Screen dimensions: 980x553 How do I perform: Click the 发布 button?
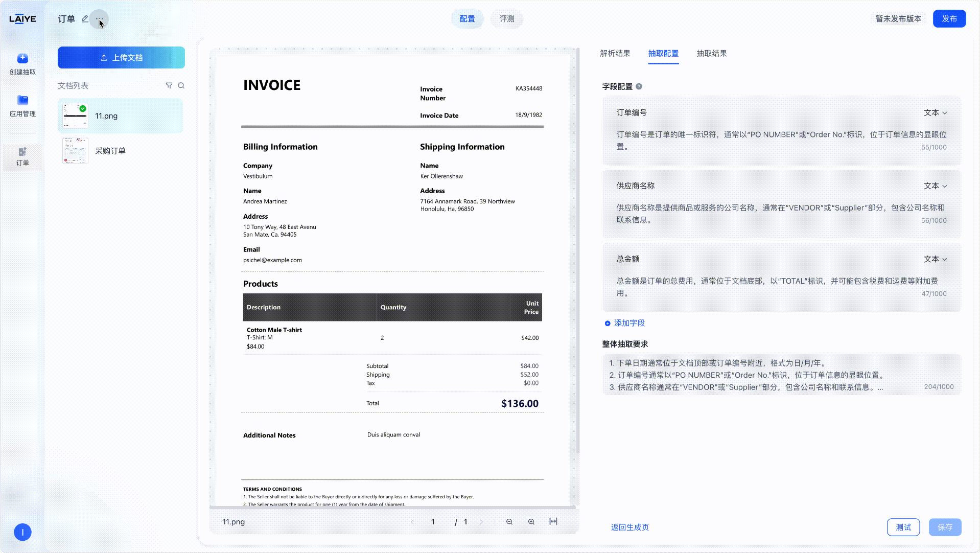point(949,19)
